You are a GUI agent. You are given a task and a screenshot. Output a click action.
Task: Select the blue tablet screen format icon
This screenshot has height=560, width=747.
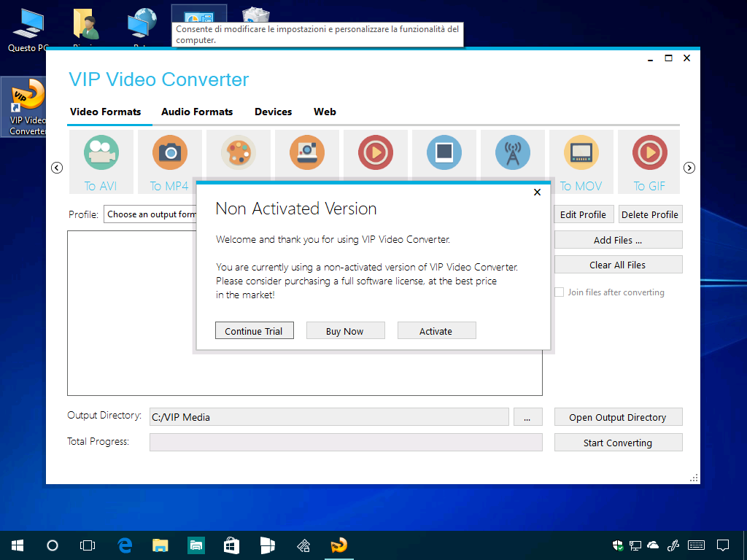[444, 153]
